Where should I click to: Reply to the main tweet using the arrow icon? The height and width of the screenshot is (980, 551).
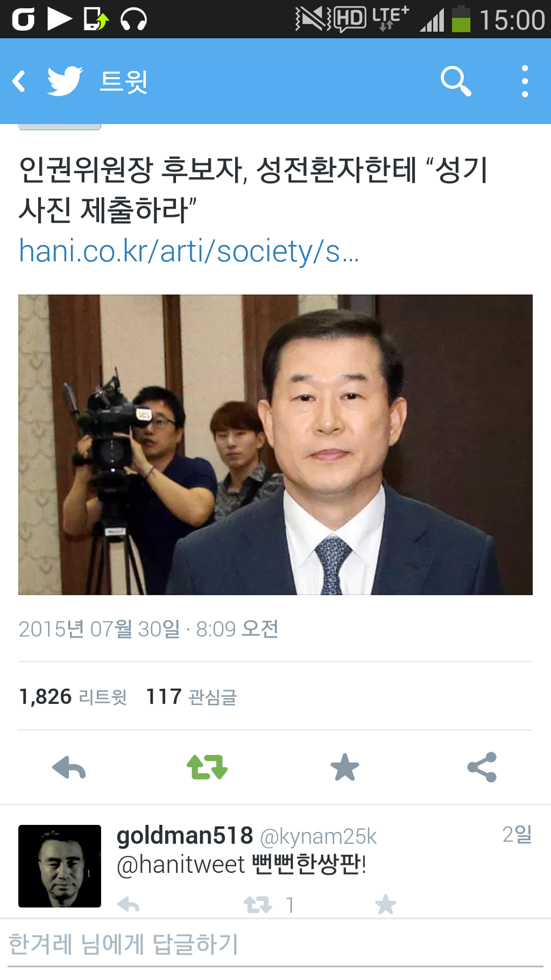coord(69,767)
